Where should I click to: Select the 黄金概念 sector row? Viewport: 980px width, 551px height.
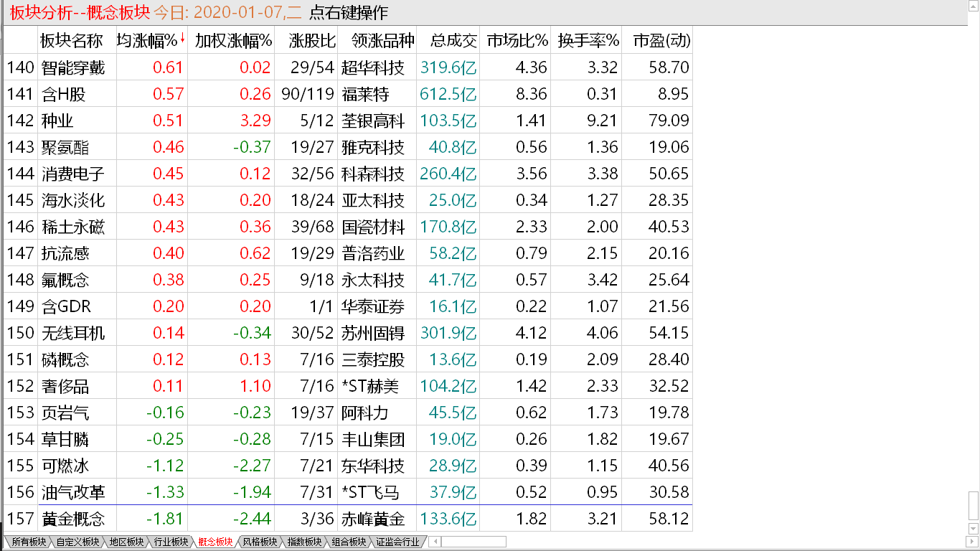pos(348,519)
